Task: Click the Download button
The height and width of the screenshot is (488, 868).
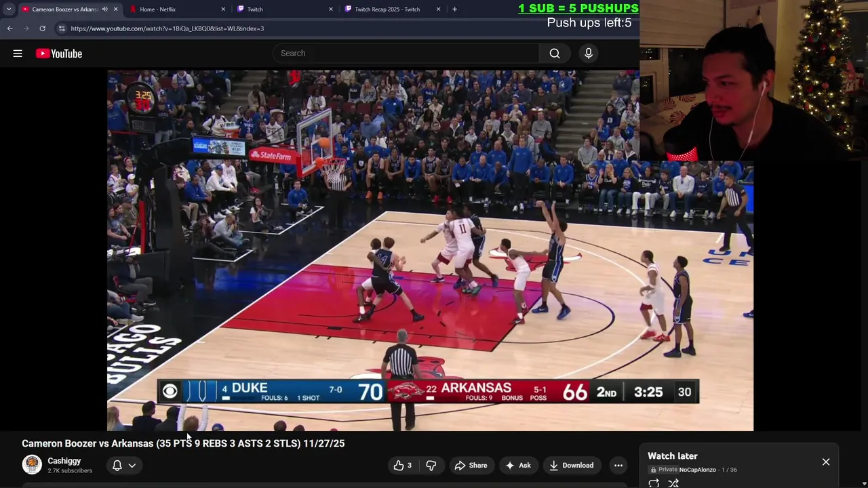Action: click(x=571, y=466)
